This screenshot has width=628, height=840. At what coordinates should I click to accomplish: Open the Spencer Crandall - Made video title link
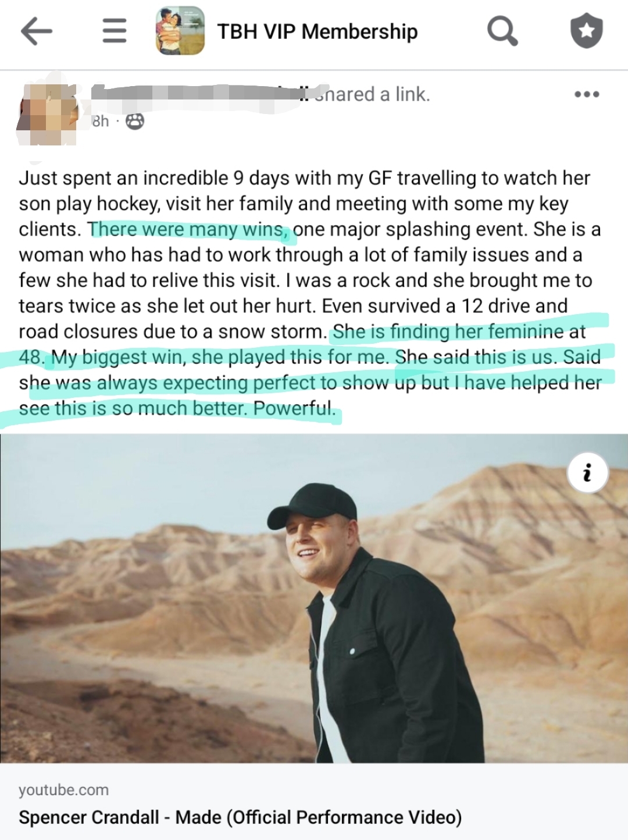(x=240, y=817)
